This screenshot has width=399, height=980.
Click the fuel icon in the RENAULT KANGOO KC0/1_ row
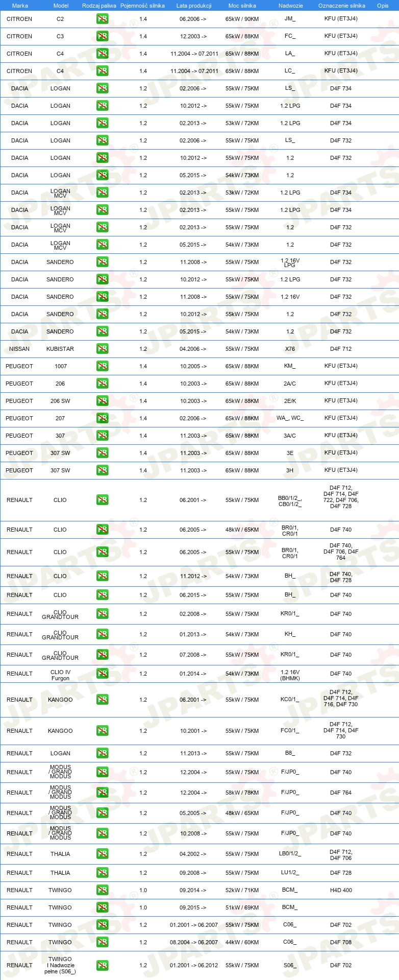103,700
